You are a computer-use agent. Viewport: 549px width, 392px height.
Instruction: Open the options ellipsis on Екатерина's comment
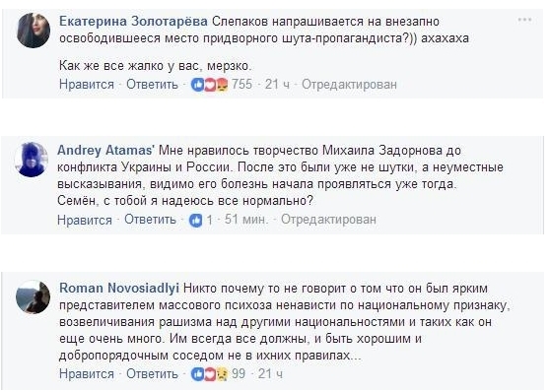click(x=524, y=20)
